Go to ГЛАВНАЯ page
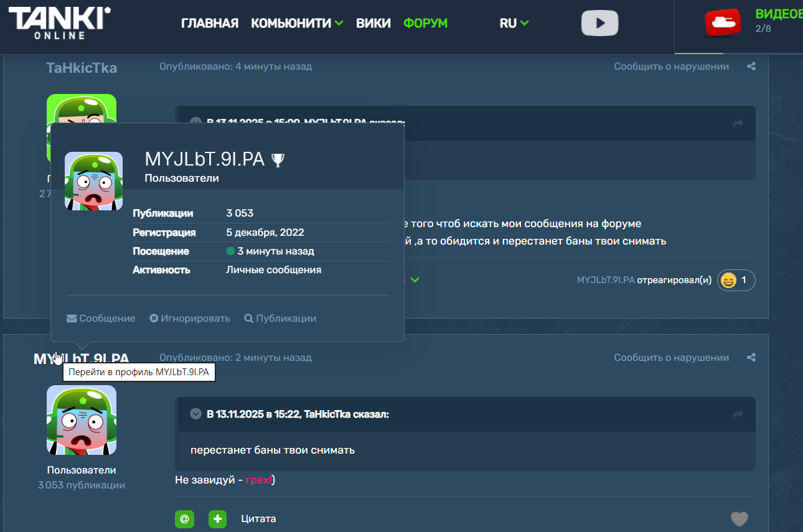Viewport: 803px width, 532px height. pos(210,23)
